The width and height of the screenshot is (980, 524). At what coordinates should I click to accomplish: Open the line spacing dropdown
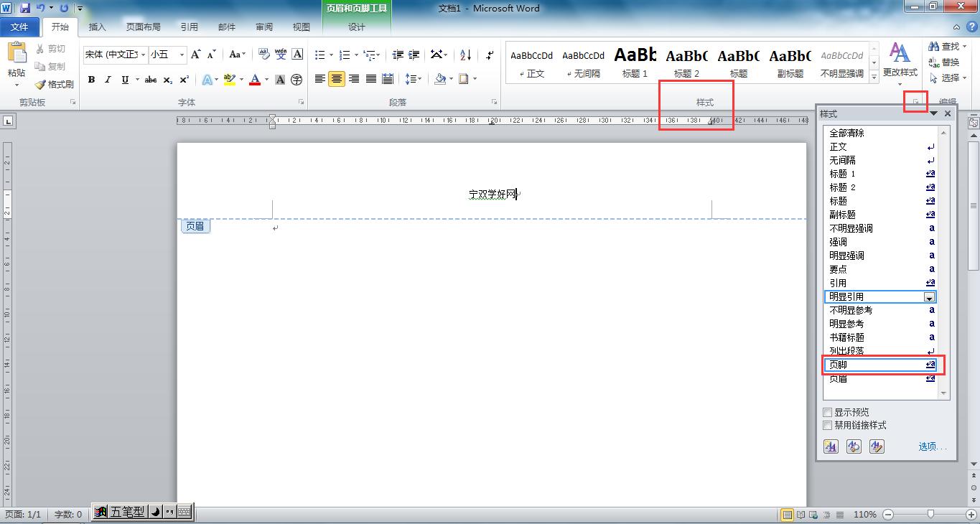tap(413, 79)
